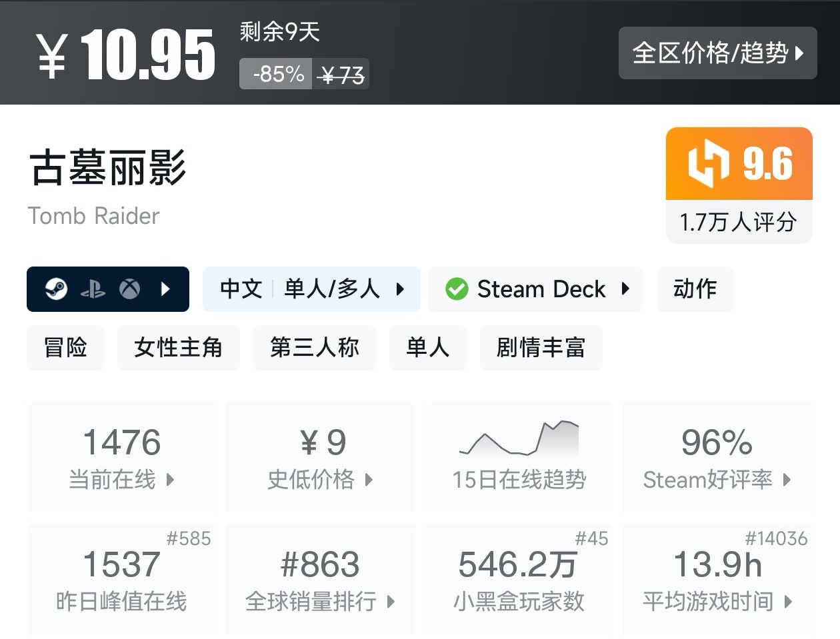Expand the 中文 单人/多人 language details
The height and width of the screenshot is (639, 840).
point(311,289)
